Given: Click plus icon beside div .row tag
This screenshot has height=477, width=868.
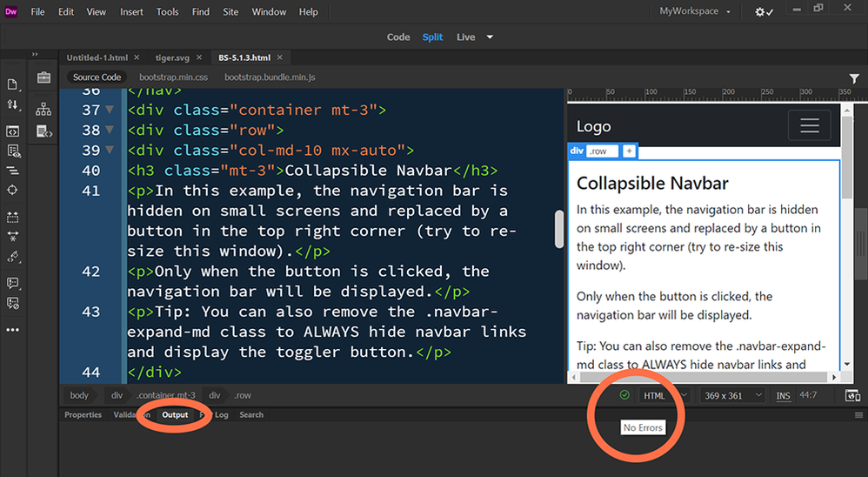Looking at the screenshot, I should (x=629, y=151).
